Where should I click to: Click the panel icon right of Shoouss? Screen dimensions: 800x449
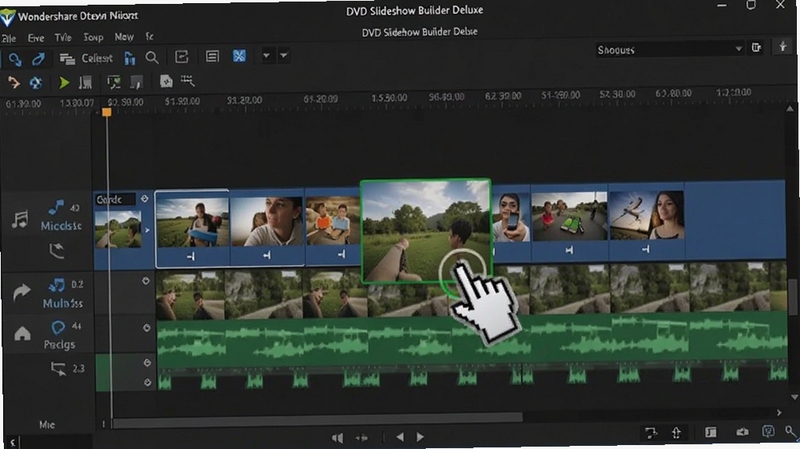(x=756, y=47)
